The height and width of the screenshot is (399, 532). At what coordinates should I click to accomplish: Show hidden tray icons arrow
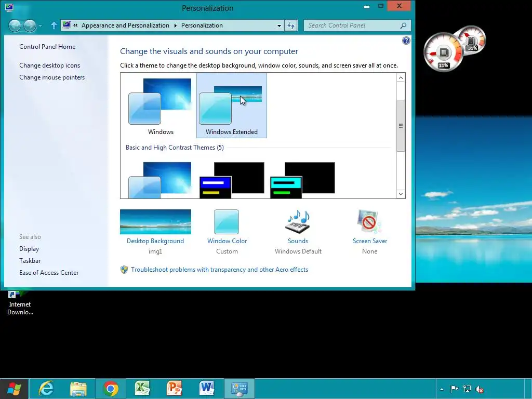coord(442,389)
